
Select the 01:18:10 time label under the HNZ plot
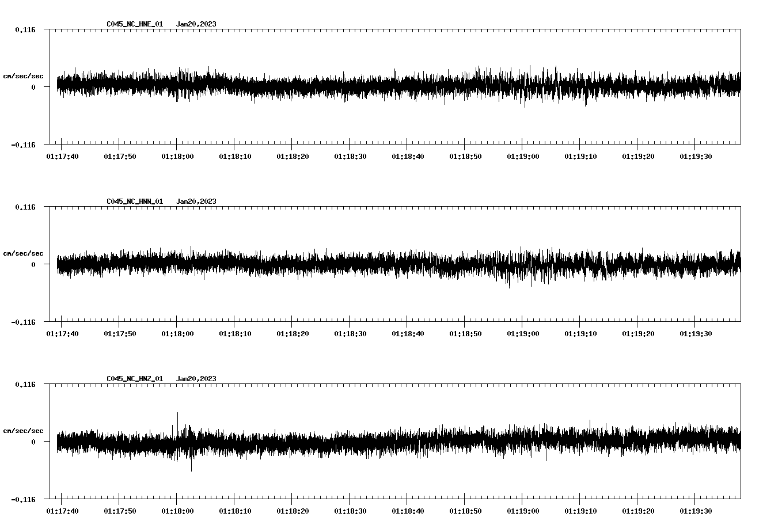click(235, 511)
